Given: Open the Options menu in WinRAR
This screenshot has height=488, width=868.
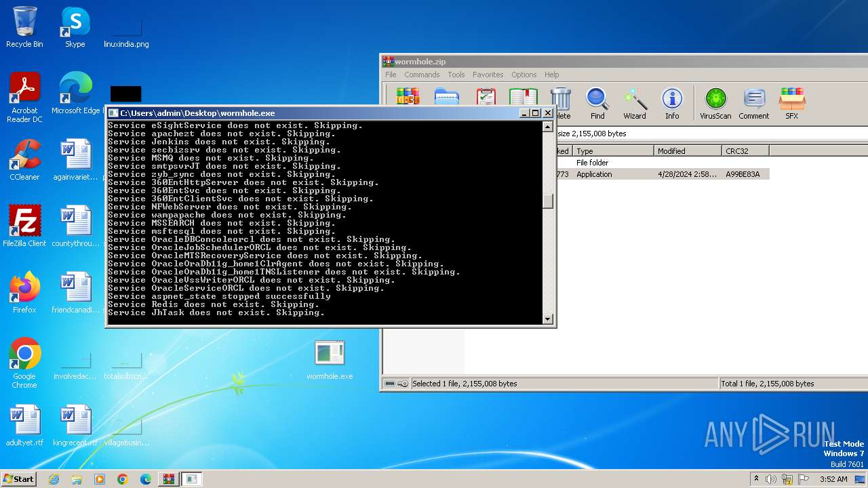Looking at the screenshot, I should 524,75.
